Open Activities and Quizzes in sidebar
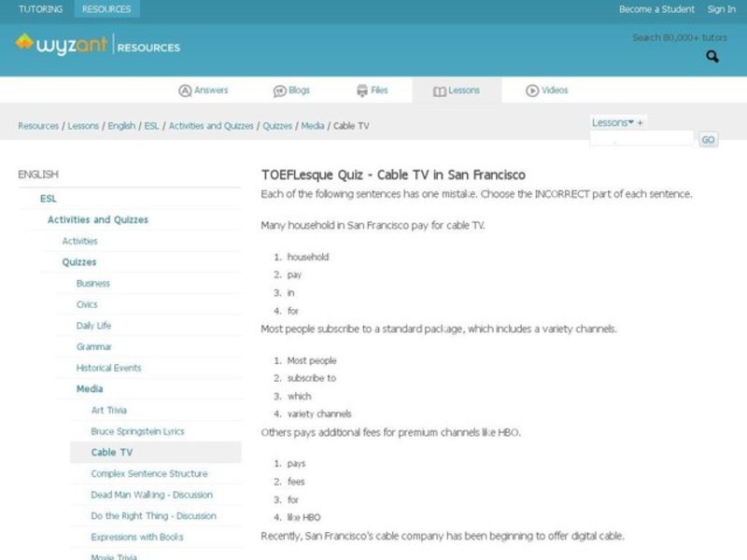 tap(98, 220)
